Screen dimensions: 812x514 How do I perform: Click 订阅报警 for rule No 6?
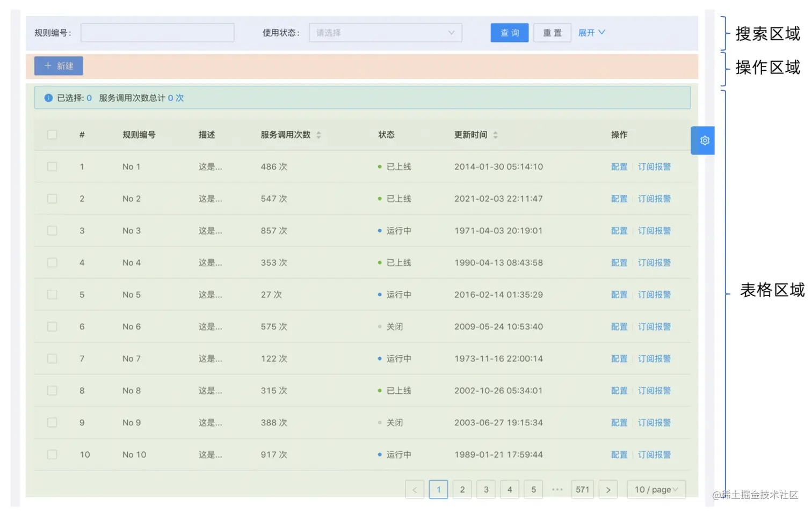pyautogui.click(x=655, y=326)
